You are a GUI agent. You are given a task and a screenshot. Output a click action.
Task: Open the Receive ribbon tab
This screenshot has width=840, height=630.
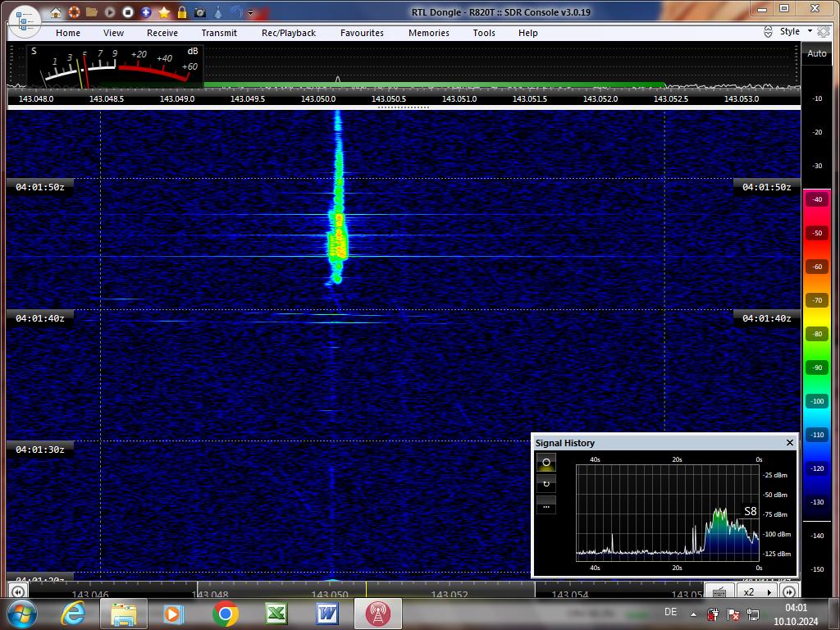[162, 33]
